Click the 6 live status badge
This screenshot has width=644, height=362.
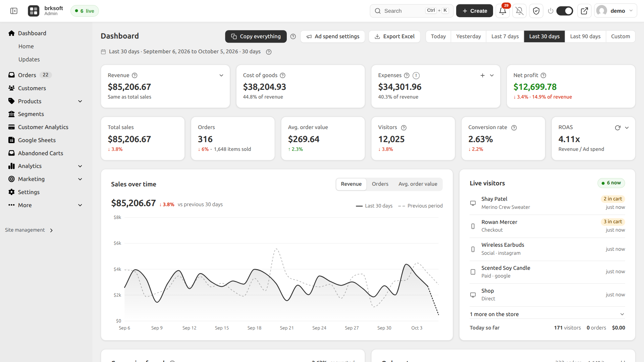pos(85,11)
